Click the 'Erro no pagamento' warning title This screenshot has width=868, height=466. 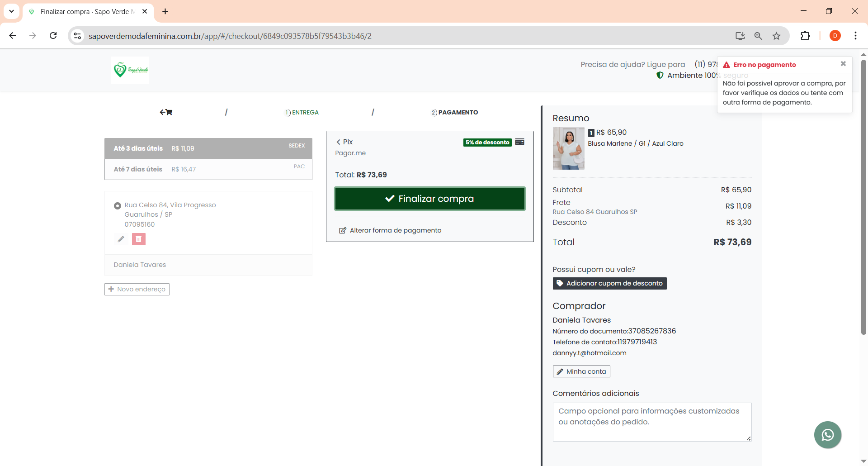point(764,65)
